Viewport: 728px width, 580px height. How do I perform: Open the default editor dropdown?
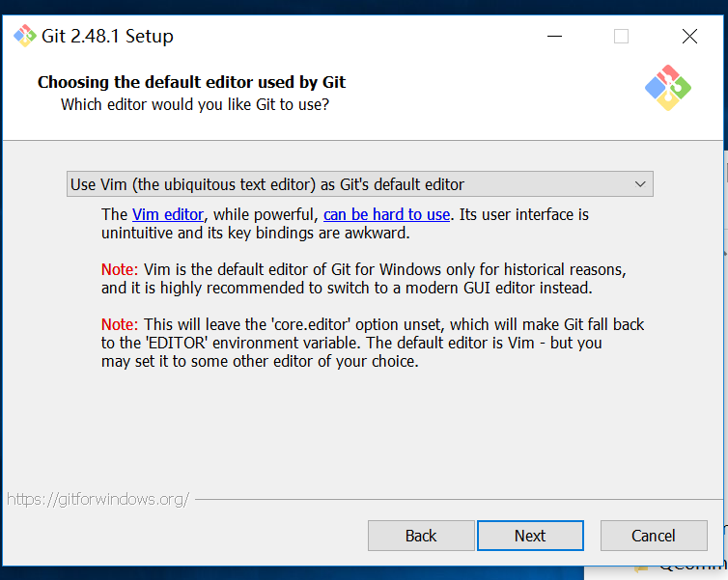360,183
